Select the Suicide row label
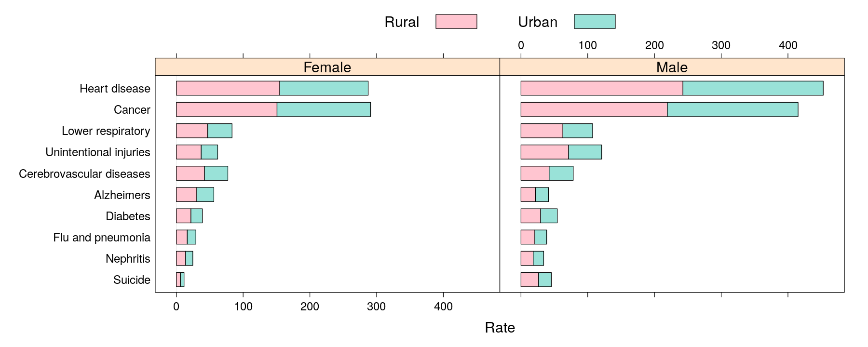868x347 pixels. (x=132, y=280)
